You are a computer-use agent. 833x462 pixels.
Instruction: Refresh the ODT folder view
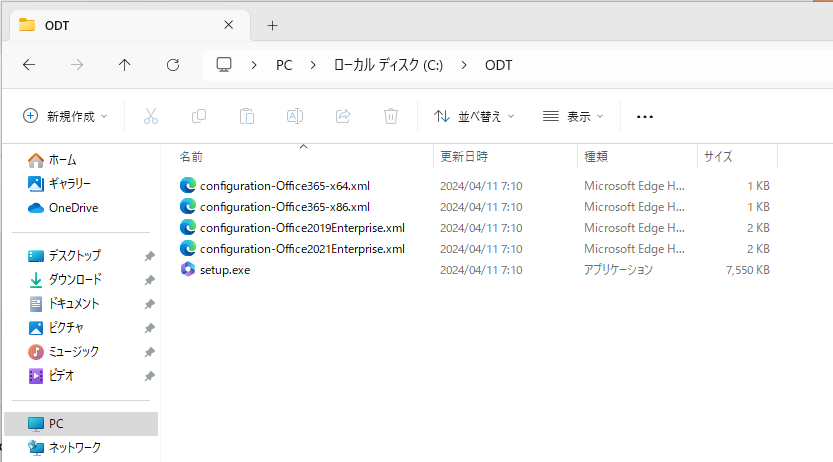tap(173, 65)
